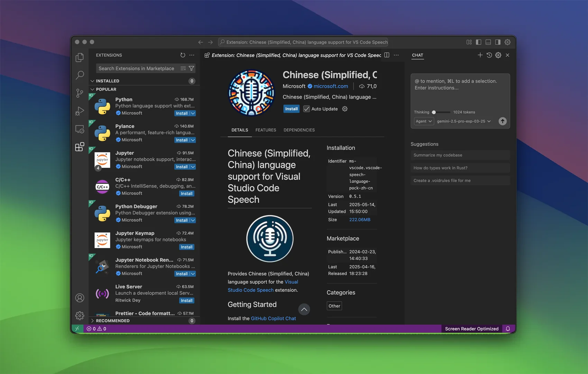
Task: Select the CHAT panel tab
Action: point(417,55)
